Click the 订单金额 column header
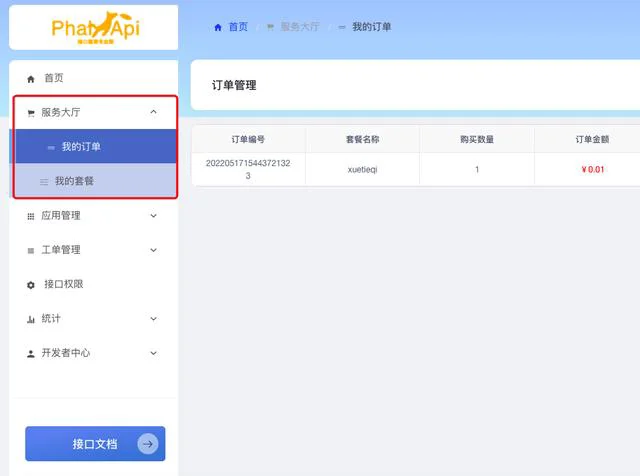The width and height of the screenshot is (640, 476). (x=592, y=140)
